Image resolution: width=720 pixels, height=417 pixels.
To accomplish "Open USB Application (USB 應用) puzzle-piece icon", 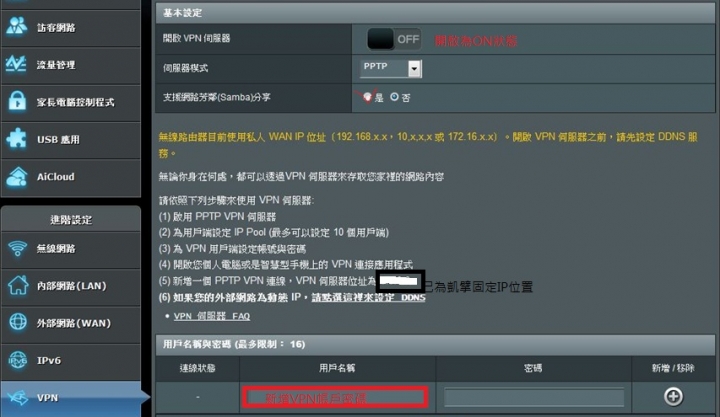I will [17, 139].
